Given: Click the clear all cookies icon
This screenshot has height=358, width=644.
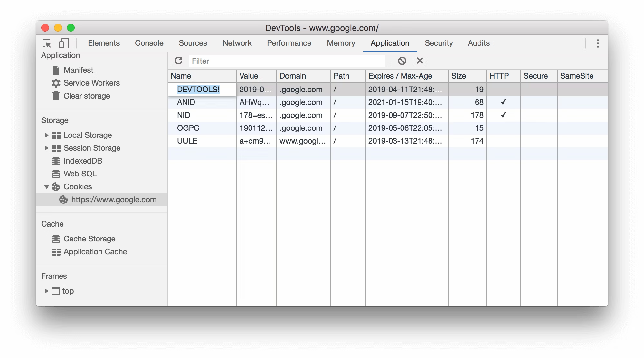Looking at the screenshot, I should pos(402,61).
